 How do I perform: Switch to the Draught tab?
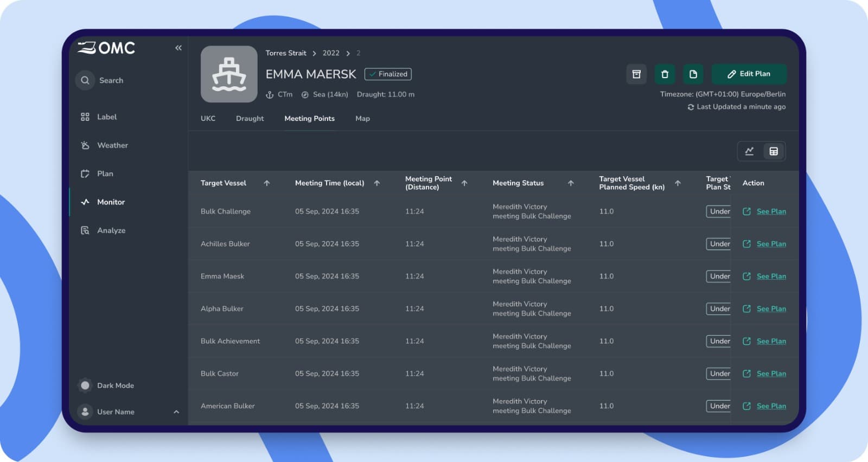tap(250, 119)
